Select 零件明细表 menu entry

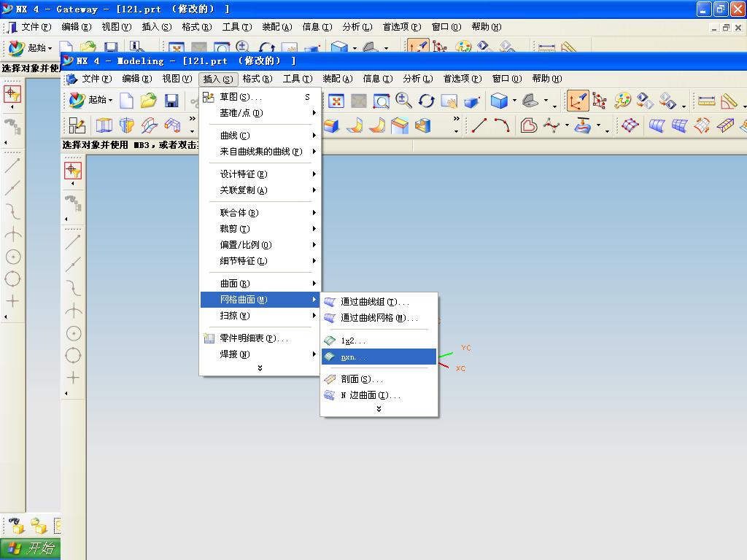click(260, 338)
